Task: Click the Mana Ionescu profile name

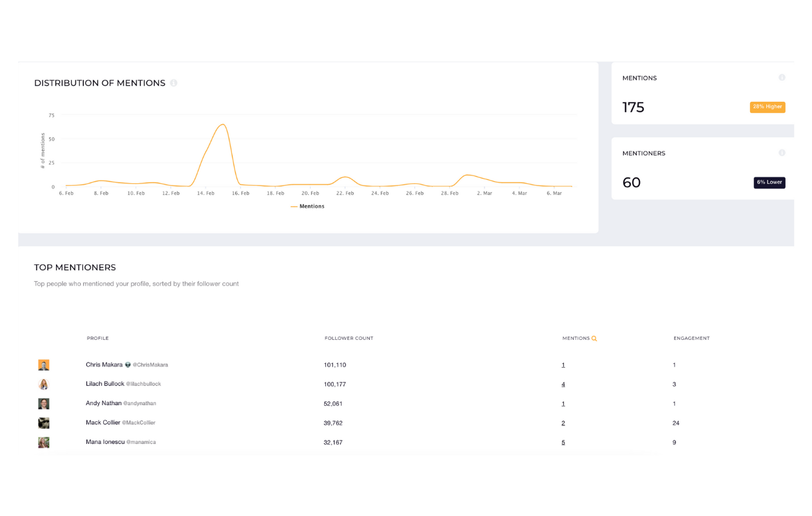Action: pos(105,442)
